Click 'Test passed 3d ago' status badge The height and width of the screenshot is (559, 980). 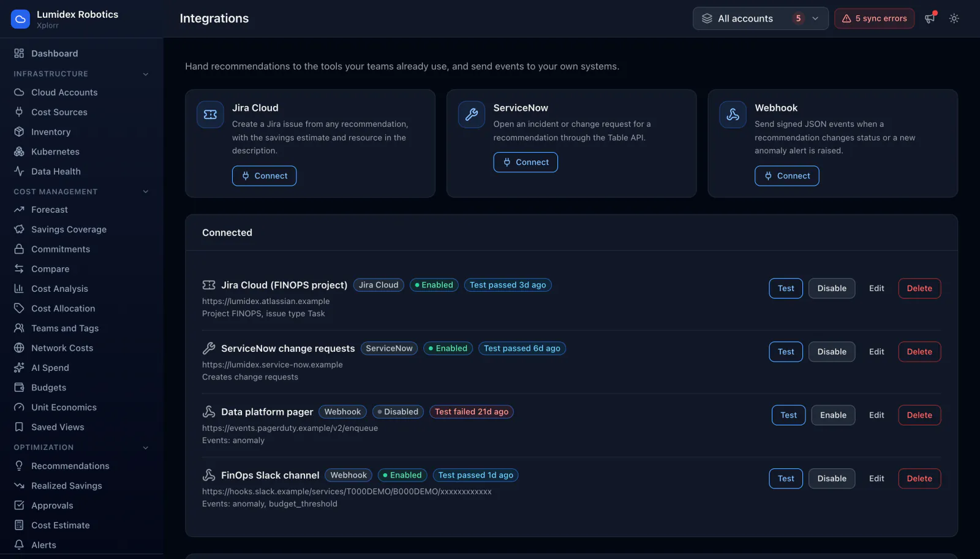508,285
